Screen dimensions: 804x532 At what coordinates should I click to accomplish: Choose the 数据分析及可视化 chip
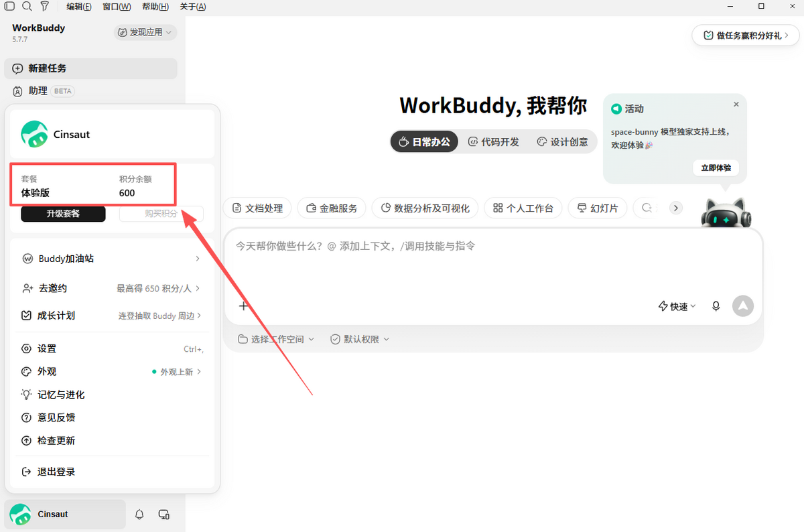425,208
